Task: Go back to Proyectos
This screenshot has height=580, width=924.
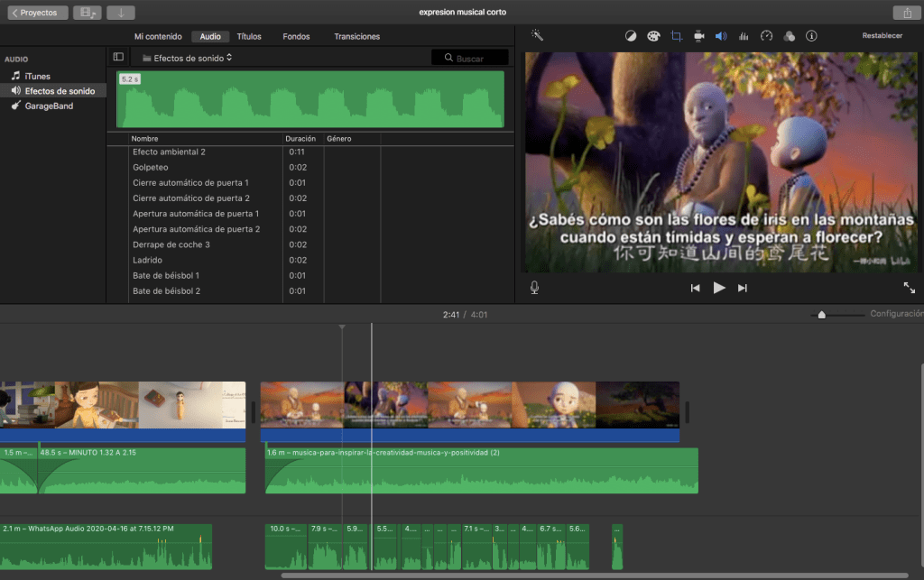Action: point(33,13)
